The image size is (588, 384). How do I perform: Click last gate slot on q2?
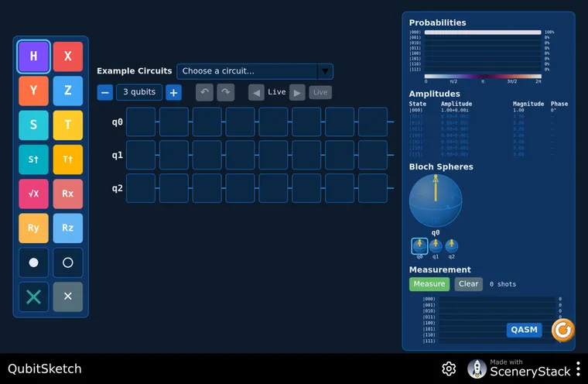(373, 188)
